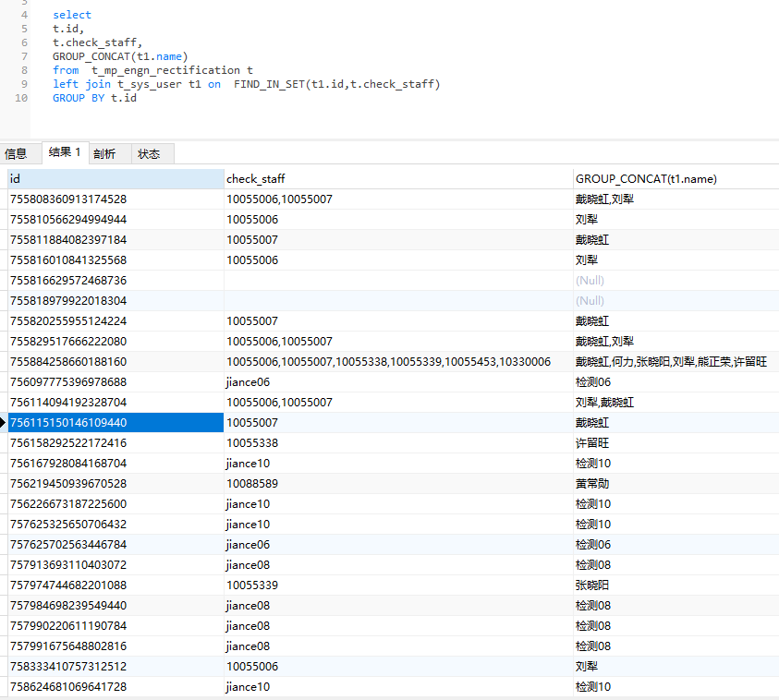Click the check_staff column header
This screenshot has height=700, width=779.
398,179
